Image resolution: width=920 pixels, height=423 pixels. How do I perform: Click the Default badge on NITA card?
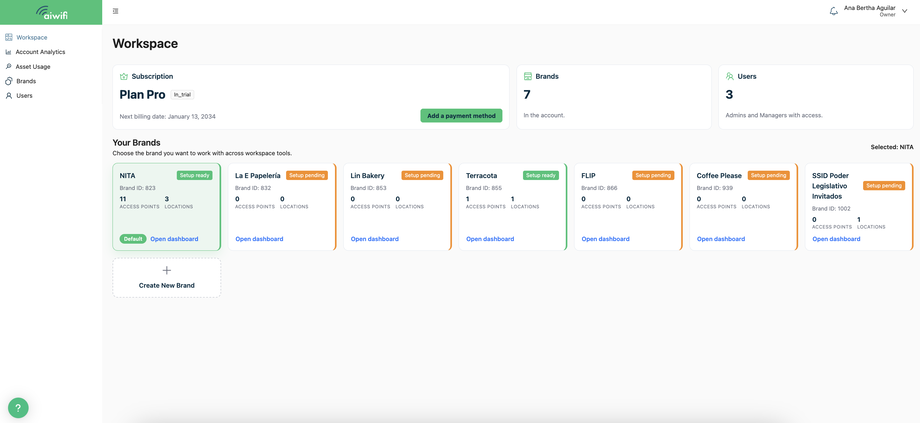point(133,239)
